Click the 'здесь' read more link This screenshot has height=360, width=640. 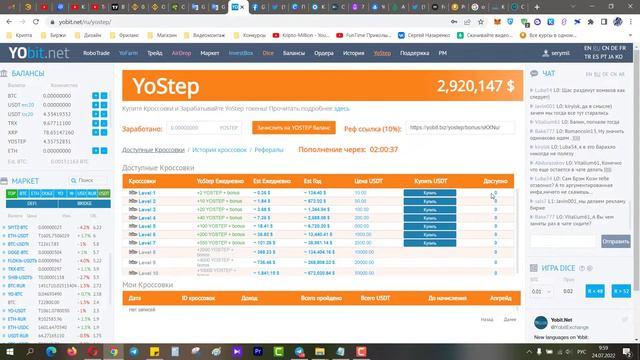click(x=342, y=109)
